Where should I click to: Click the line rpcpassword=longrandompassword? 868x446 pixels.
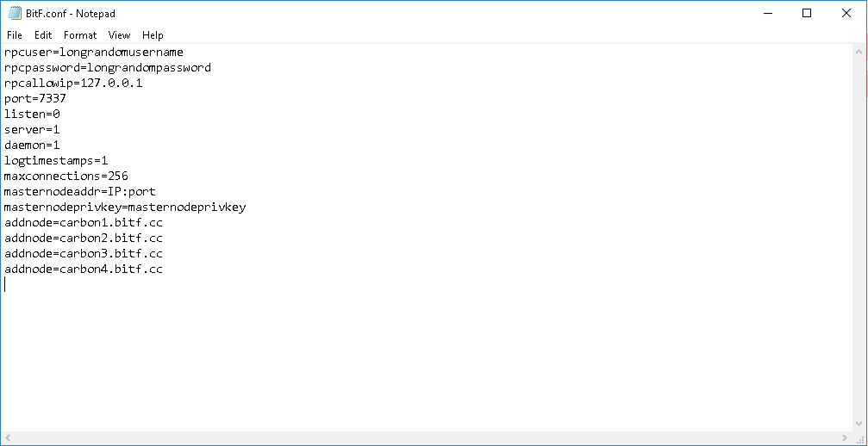108,68
